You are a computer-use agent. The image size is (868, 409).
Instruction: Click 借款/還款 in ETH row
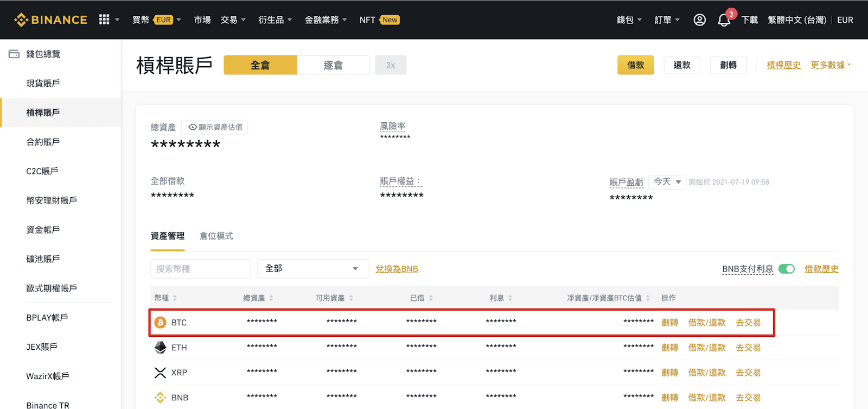point(707,348)
